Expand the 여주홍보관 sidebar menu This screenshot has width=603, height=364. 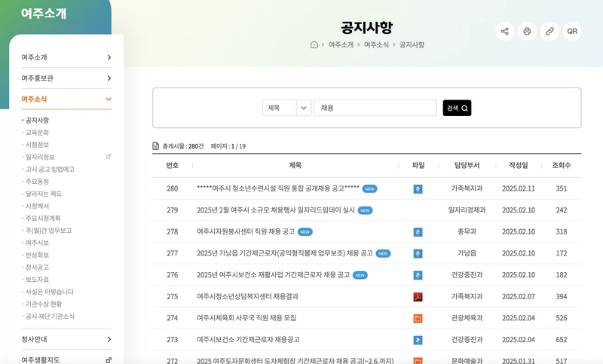(x=66, y=78)
